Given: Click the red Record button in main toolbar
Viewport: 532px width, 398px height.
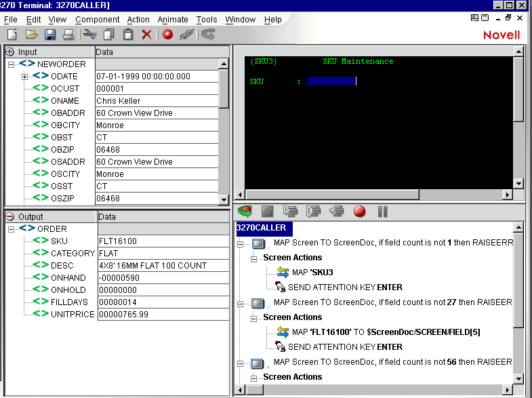Looking at the screenshot, I should click(x=167, y=34).
